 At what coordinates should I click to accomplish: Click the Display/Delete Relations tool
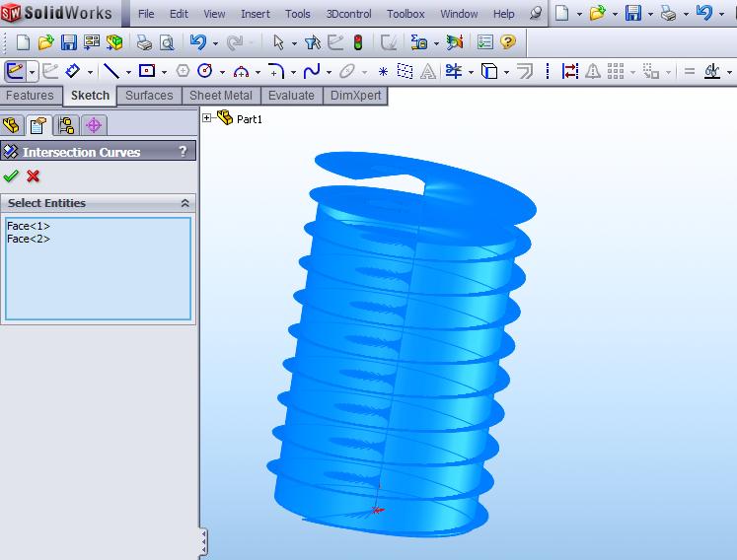pos(711,71)
